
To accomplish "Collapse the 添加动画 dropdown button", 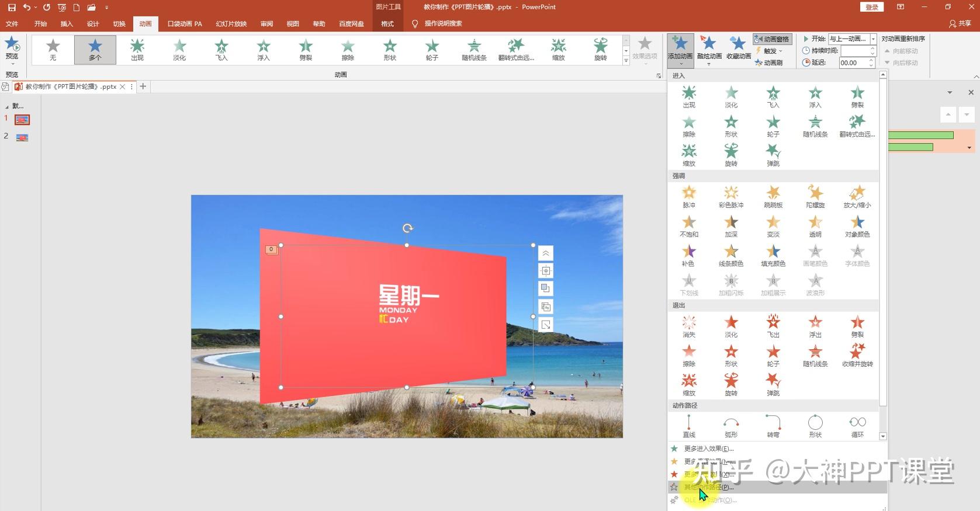I will coord(680,50).
